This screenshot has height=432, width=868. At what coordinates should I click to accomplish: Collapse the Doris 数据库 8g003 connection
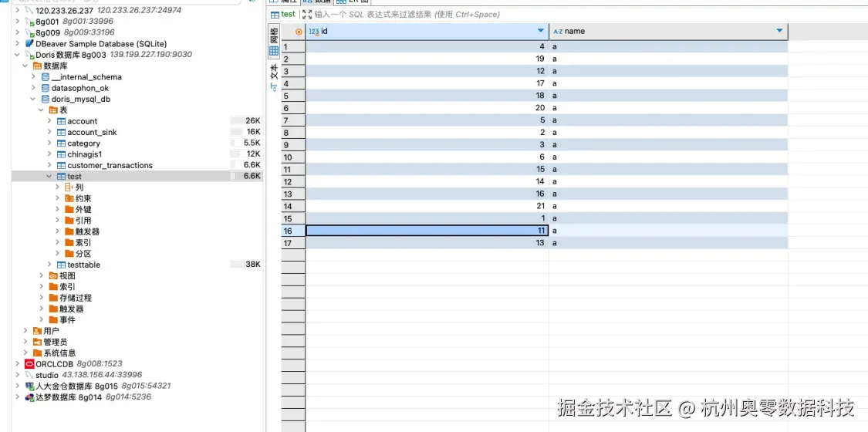(17, 55)
